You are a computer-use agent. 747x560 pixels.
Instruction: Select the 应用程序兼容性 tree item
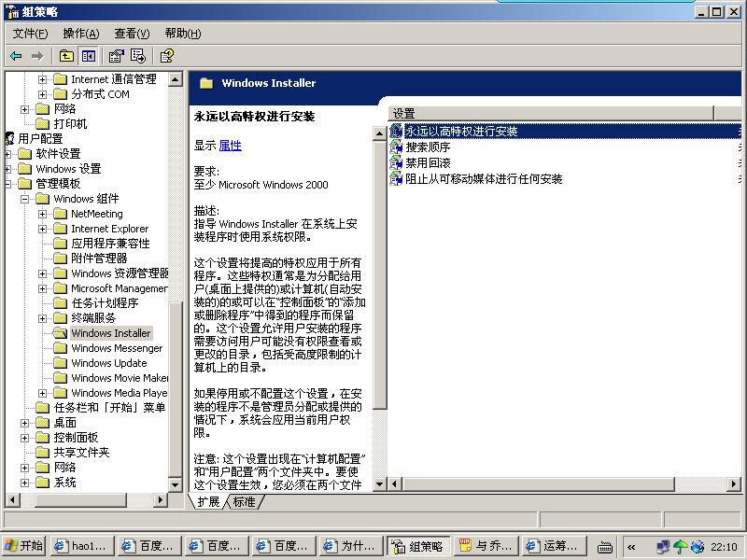(110, 244)
